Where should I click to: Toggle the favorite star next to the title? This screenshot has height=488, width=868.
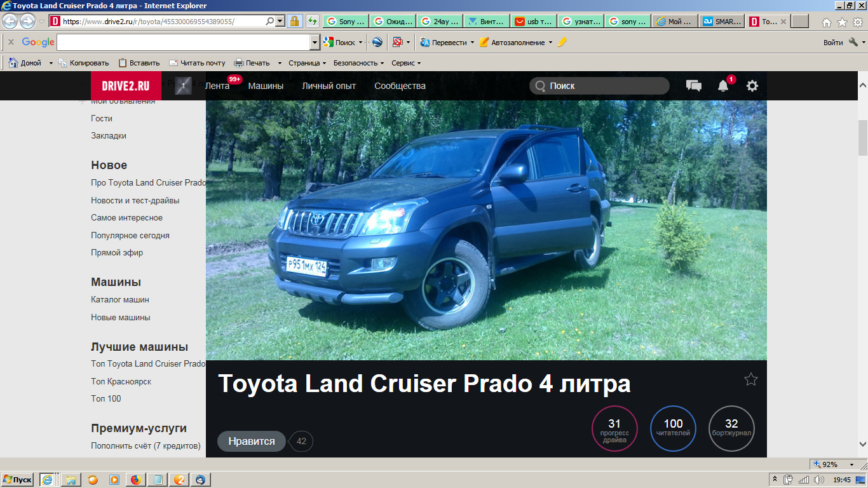tap(750, 379)
